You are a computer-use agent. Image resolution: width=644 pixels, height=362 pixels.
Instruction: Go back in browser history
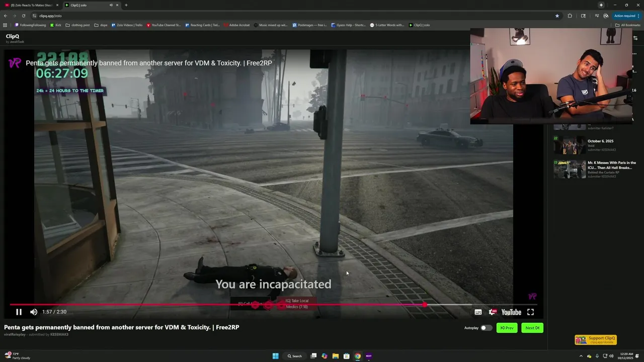point(6,16)
